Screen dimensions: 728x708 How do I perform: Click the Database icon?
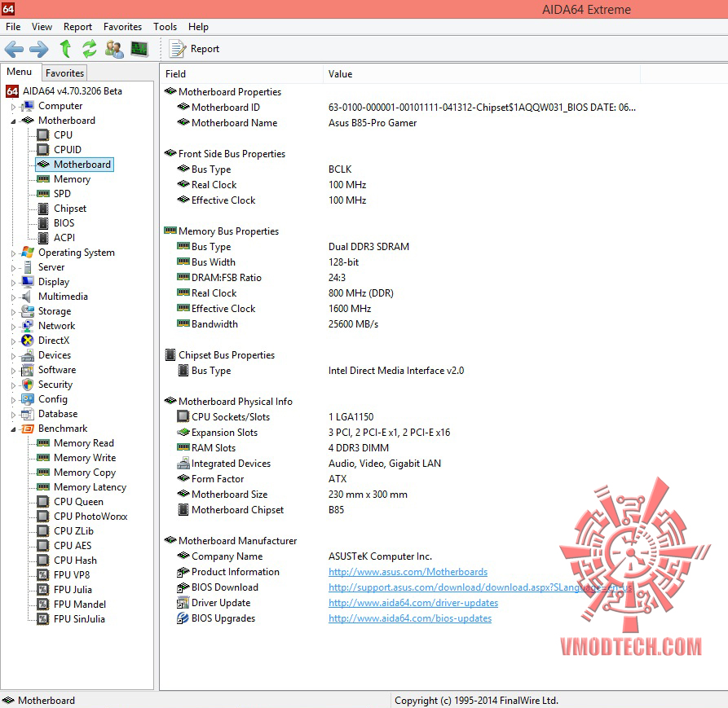coord(28,414)
